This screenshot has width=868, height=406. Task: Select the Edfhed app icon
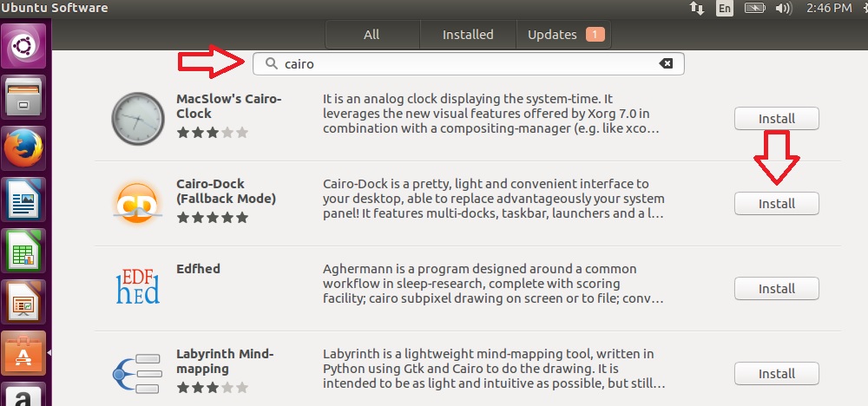pos(138,288)
